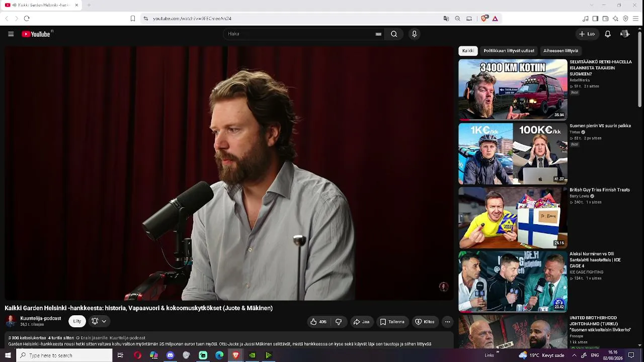
Task: Show hidden system tray icons chevron
Action: pyautogui.click(x=574, y=355)
